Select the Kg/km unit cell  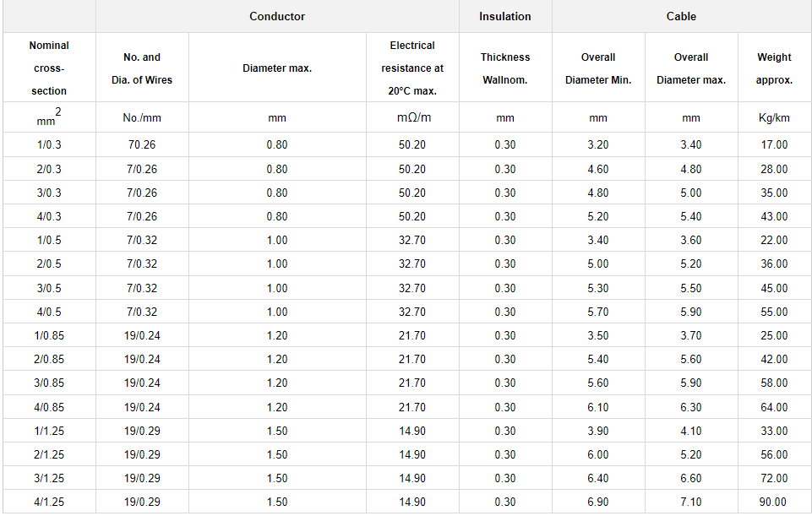(x=774, y=118)
